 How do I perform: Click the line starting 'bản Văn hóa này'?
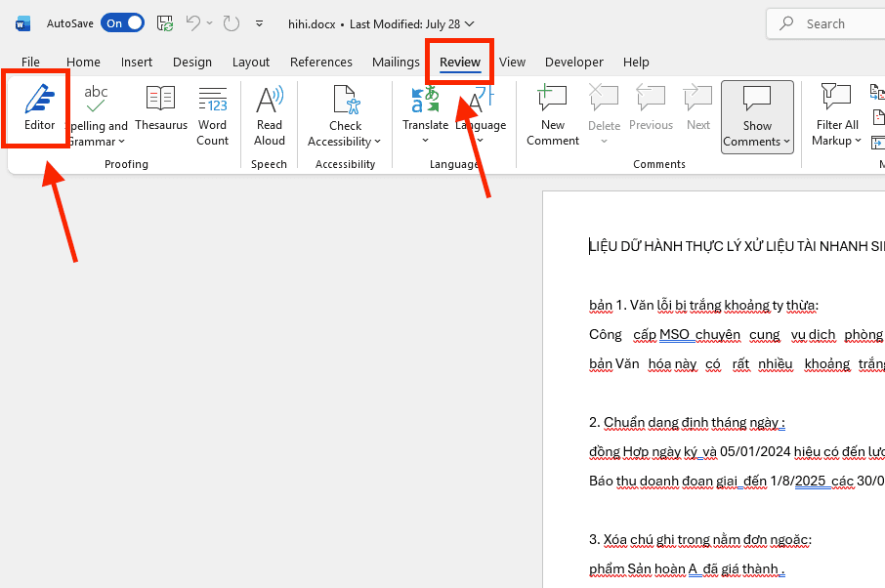coord(737,364)
